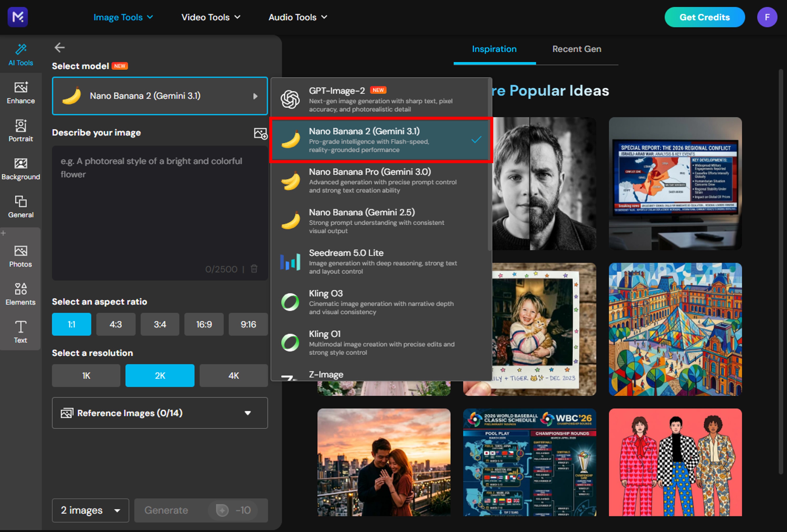Set aspect ratio to 1:1
The height and width of the screenshot is (532, 787).
point(71,324)
